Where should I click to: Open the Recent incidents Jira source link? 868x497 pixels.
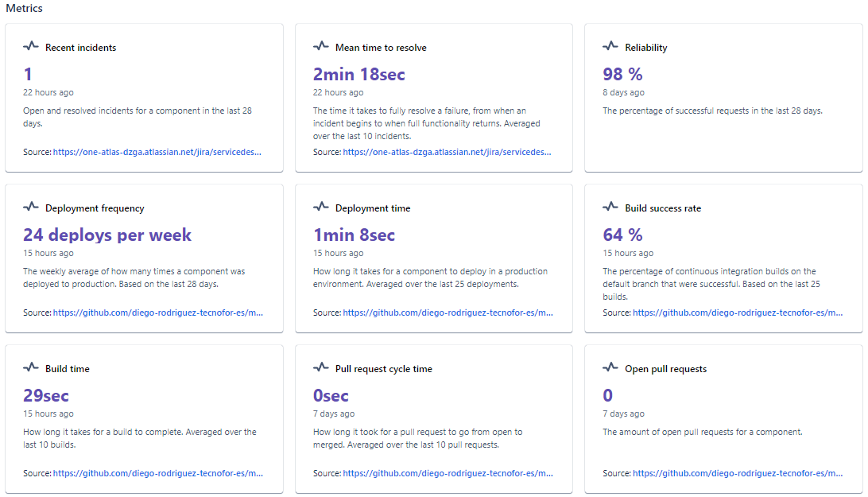click(157, 152)
